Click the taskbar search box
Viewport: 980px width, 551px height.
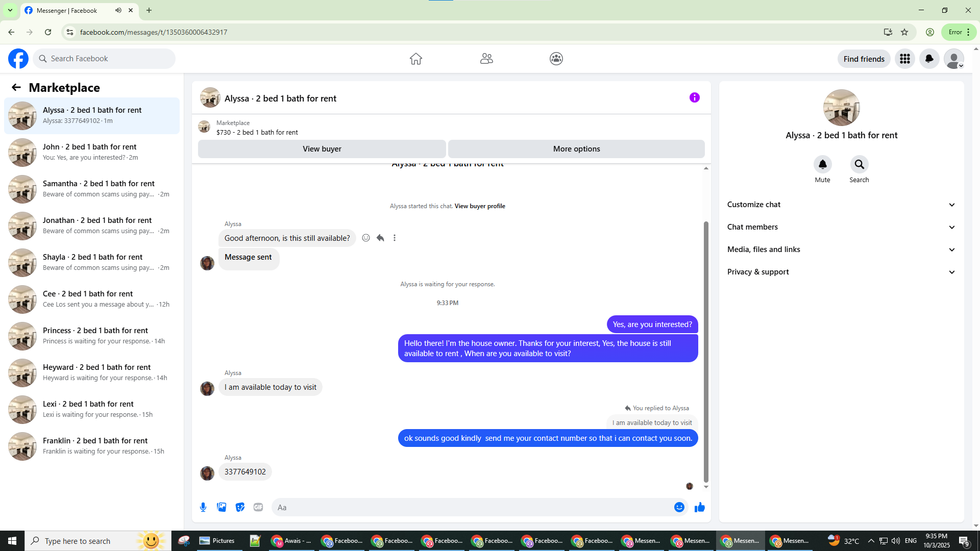tap(98, 541)
